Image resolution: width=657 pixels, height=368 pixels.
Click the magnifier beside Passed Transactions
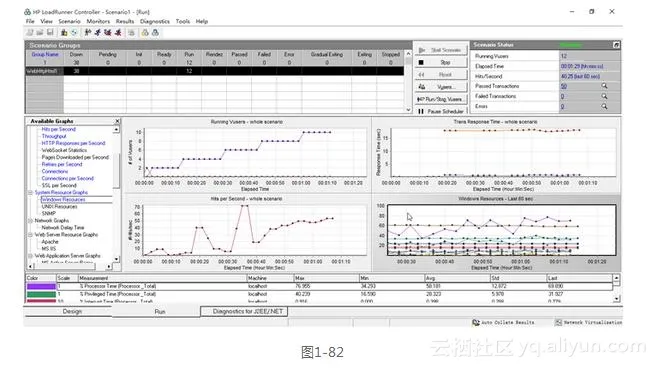click(604, 86)
